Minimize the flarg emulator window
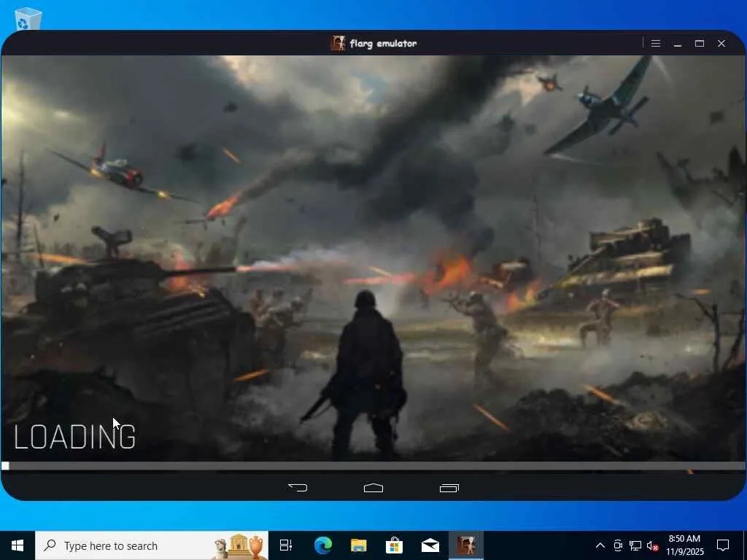This screenshot has height=560, width=747. tap(678, 43)
